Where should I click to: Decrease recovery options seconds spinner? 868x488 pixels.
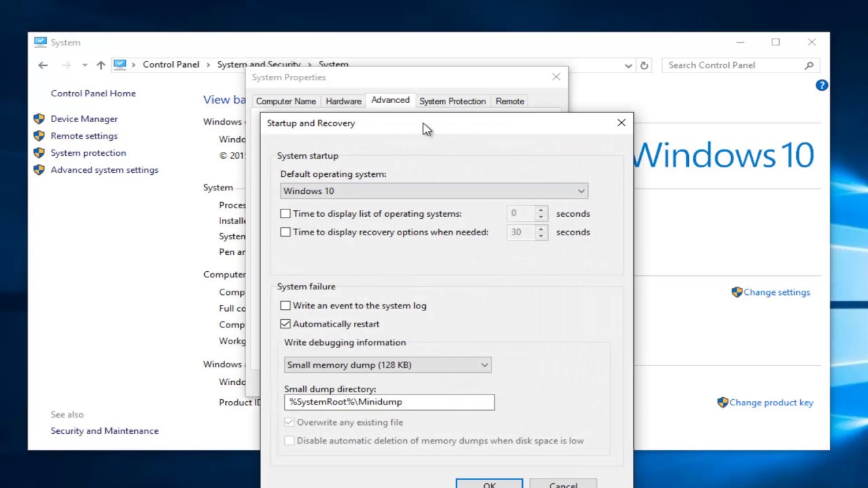(x=540, y=236)
